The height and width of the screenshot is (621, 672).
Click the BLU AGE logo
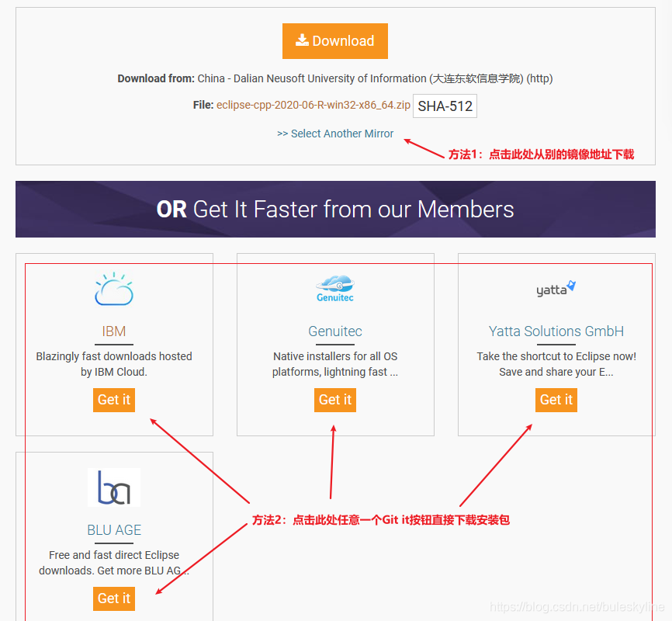point(114,487)
